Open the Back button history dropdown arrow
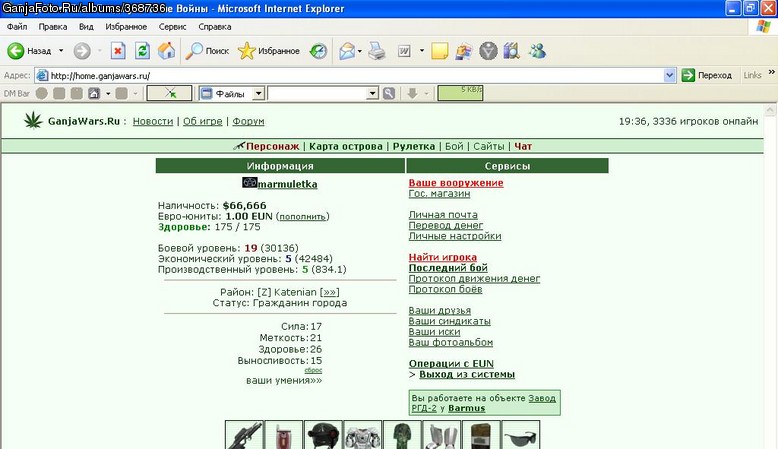 pyautogui.click(x=61, y=51)
